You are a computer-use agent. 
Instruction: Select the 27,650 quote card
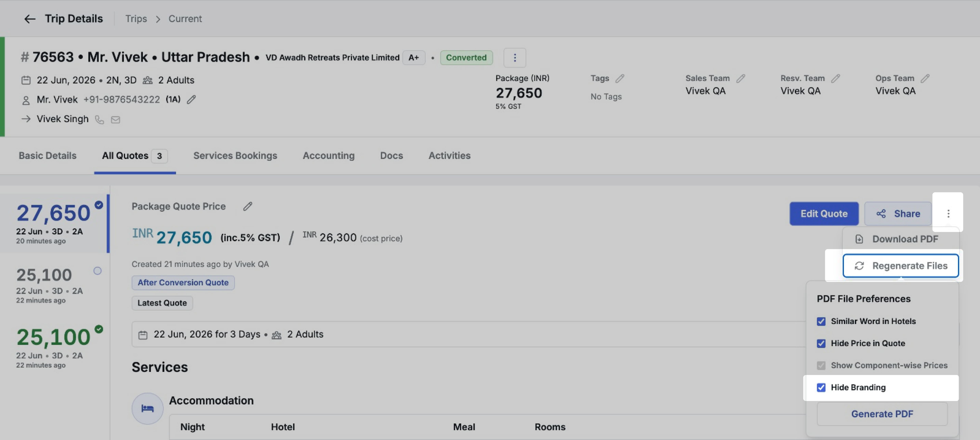pyautogui.click(x=54, y=223)
